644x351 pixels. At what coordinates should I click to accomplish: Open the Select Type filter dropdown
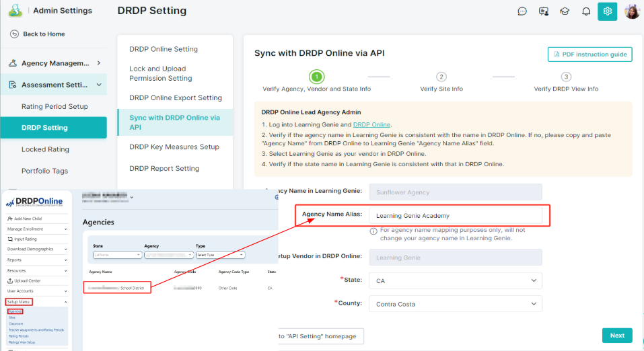pyautogui.click(x=220, y=255)
